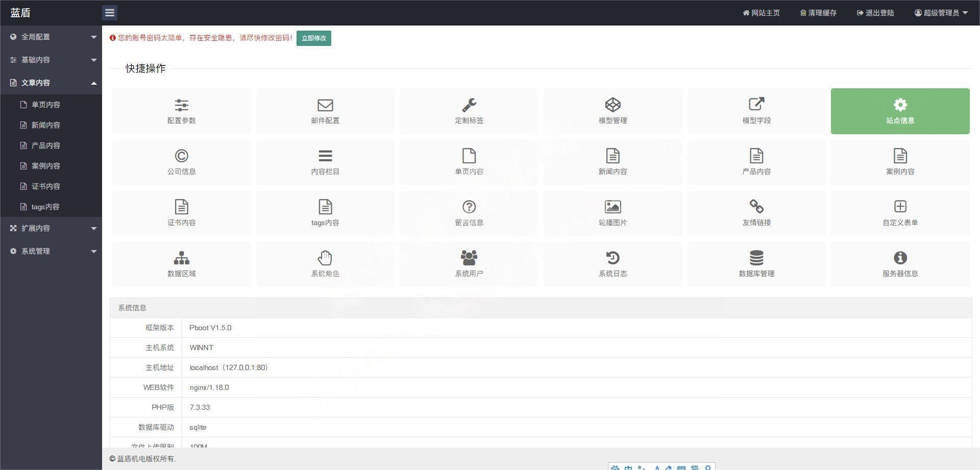Viewport: 980px width, 470px height.
Task: Open the 邮件配置 envelope shortcut
Action: pyautogui.click(x=325, y=111)
